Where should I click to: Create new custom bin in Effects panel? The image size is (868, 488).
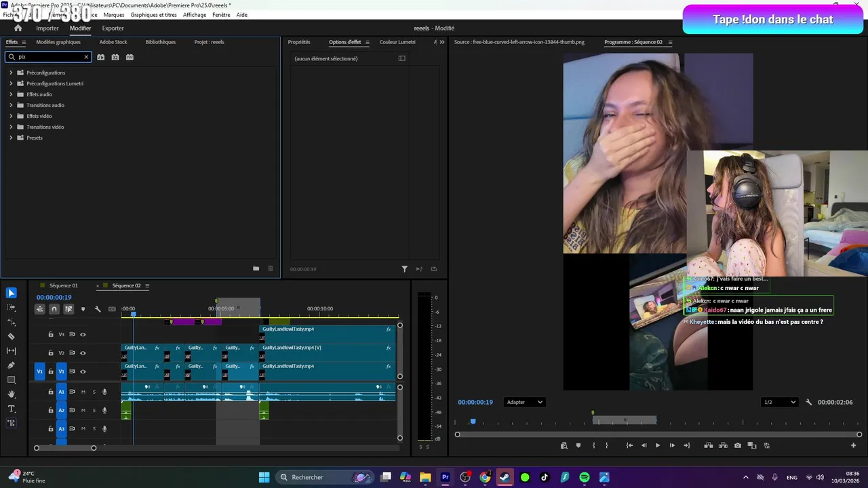[256, 268]
